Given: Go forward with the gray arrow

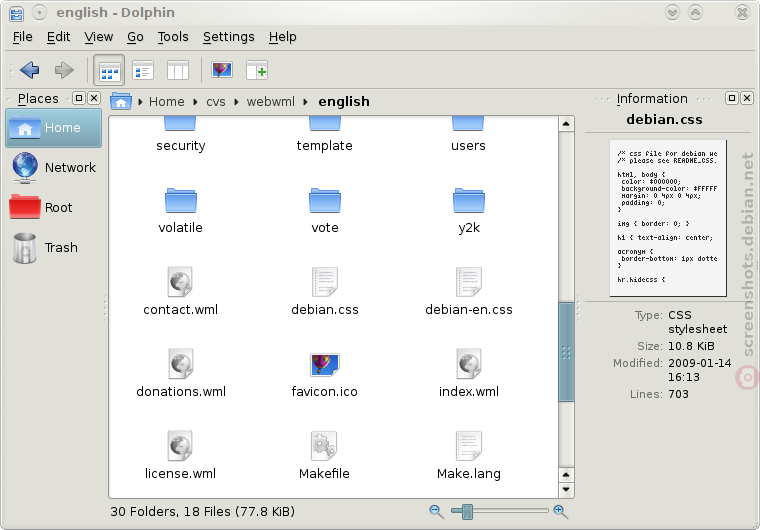Looking at the screenshot, I should pyautogui.click(x=63, y=70).
